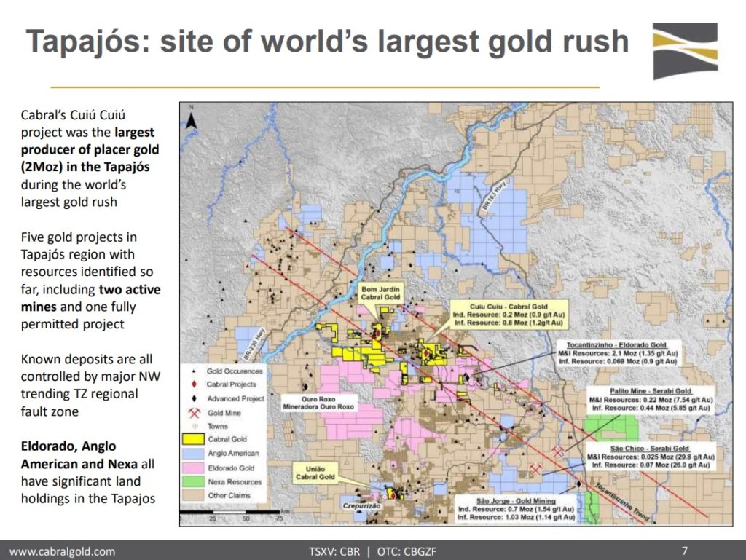Click the 'União Cabral Gold' map label
Screen dimensions: 746x560
point(315,473)
